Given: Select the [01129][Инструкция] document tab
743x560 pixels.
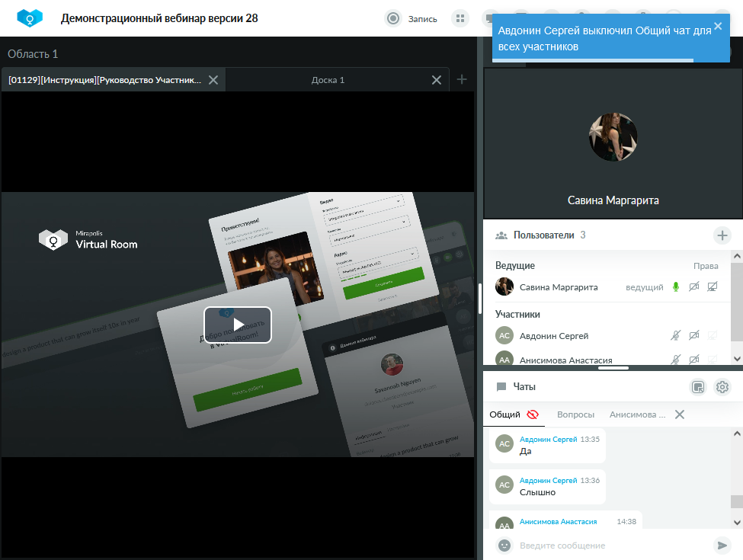Looking at the screenshot, I should (x=104, y=80).
